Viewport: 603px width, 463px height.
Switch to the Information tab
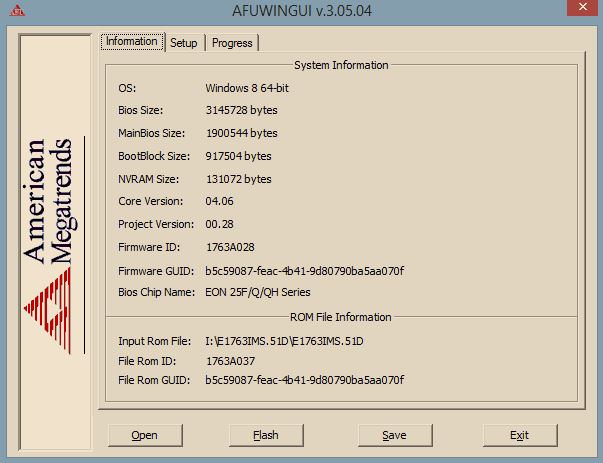tap(132, 42)
